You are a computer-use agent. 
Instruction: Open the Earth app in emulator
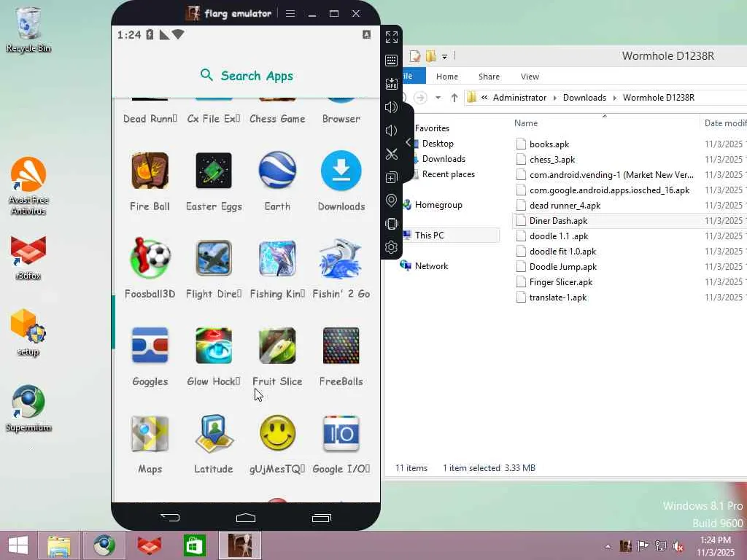277,171
